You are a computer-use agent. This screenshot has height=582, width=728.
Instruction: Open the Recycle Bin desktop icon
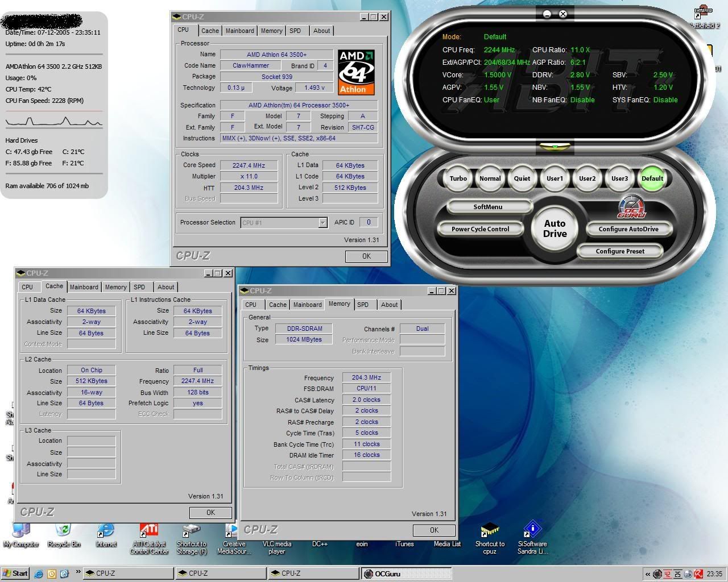(x=63, y=531)
